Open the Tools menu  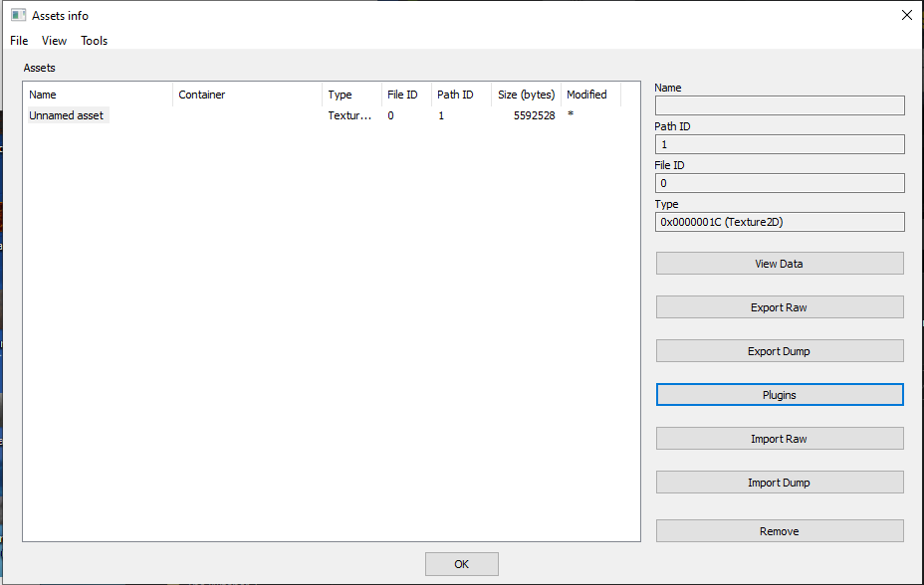click(x=94, y=41)
